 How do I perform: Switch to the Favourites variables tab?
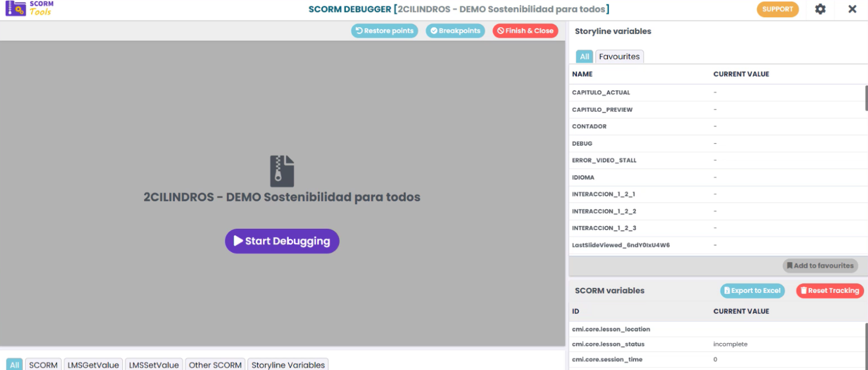tap(619, 57)
